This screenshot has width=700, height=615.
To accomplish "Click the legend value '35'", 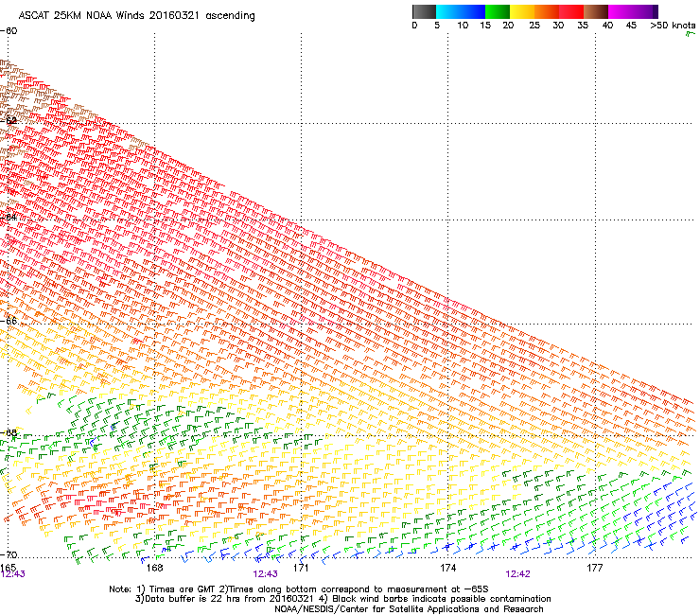I will [x=583, y=26].
